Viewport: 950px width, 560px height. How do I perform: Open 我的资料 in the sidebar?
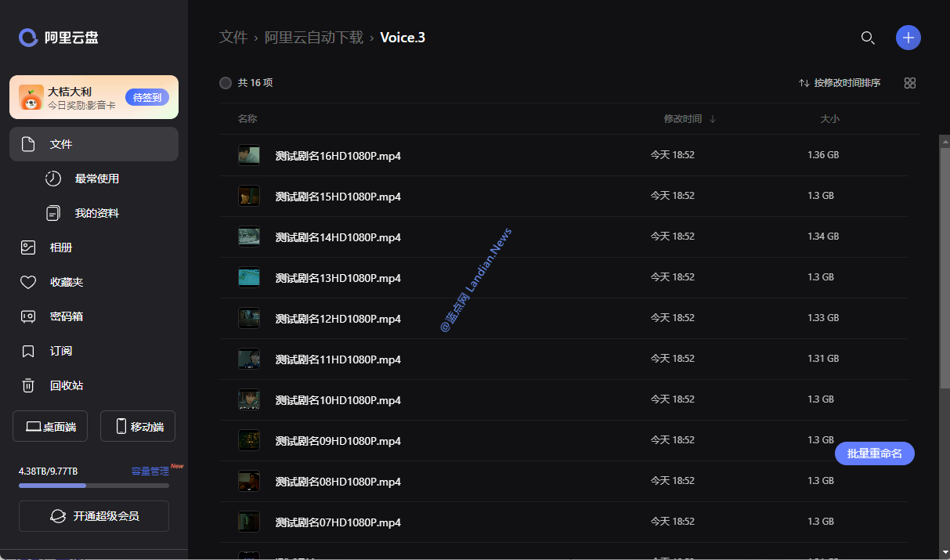(x=96, y=213)
